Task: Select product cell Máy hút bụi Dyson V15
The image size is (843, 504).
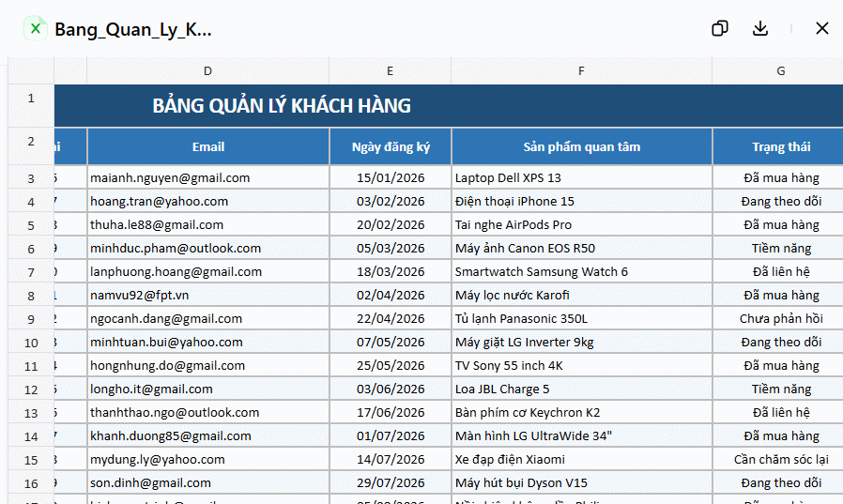Action: coord(582,483)
